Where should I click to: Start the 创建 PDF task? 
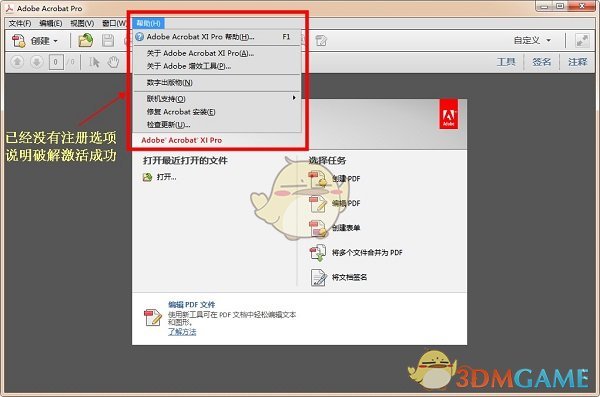tap(346, 179)
